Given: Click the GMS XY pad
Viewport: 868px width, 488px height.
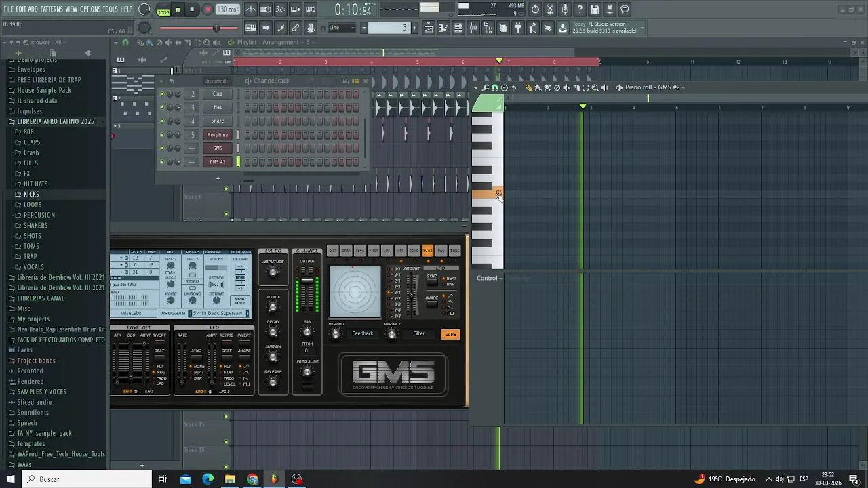Looking at the screenshot, I should tap(355, 291).
